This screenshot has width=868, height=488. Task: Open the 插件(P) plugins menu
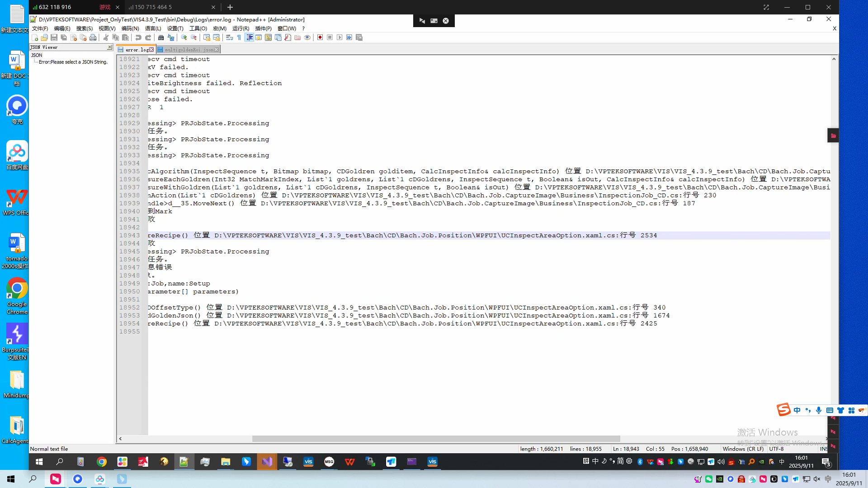[263, 28]
